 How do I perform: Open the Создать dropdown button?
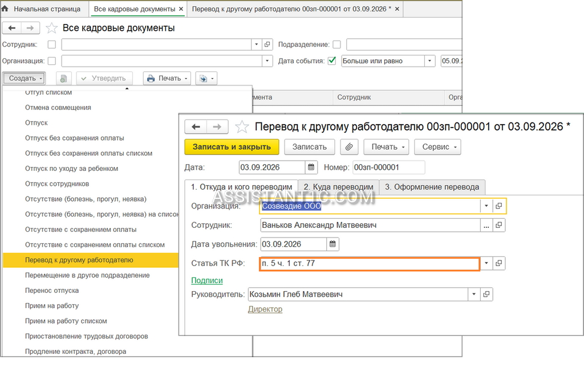(x=24, y=79)
